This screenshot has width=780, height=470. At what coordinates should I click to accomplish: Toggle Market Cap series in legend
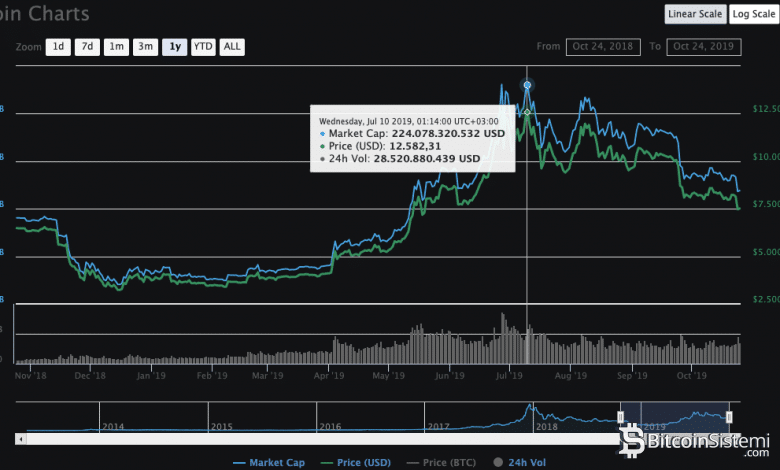point(269,463)
